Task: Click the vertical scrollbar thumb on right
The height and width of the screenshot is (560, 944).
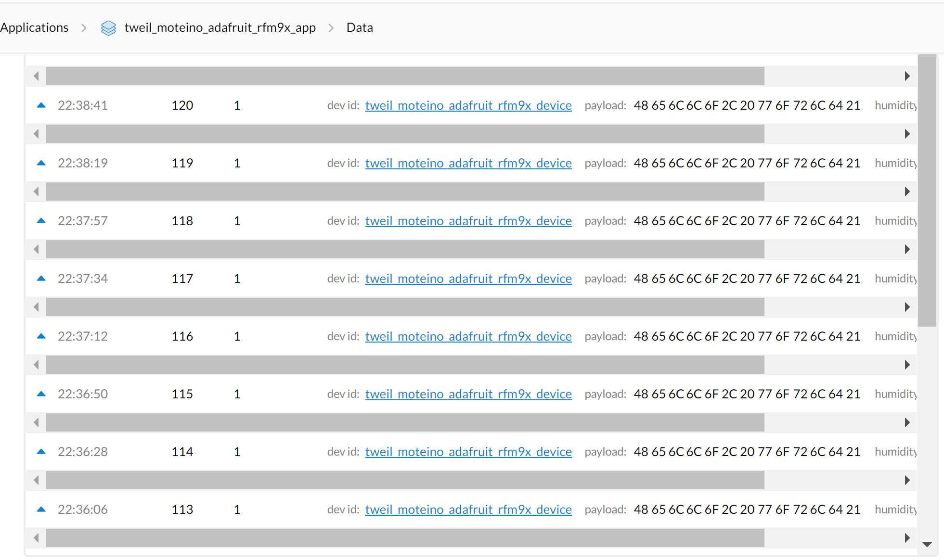Action: coord(927,190)
